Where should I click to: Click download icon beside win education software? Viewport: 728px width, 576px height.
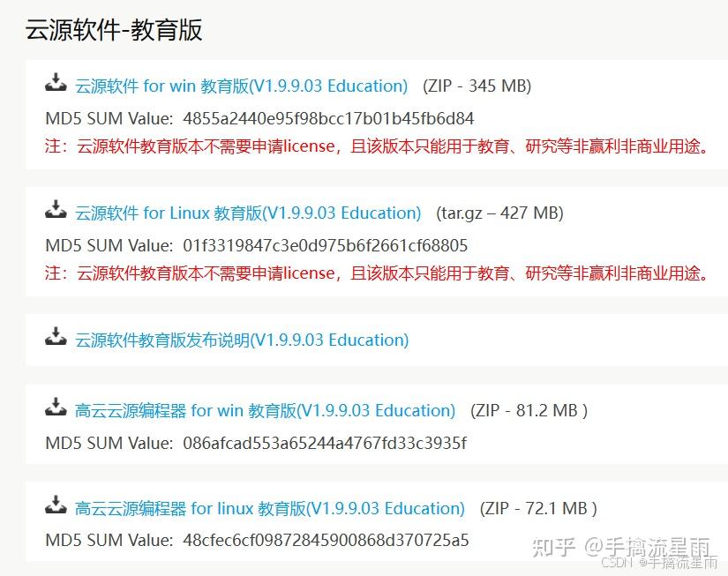pyautogui.click(x=56, y=83)
